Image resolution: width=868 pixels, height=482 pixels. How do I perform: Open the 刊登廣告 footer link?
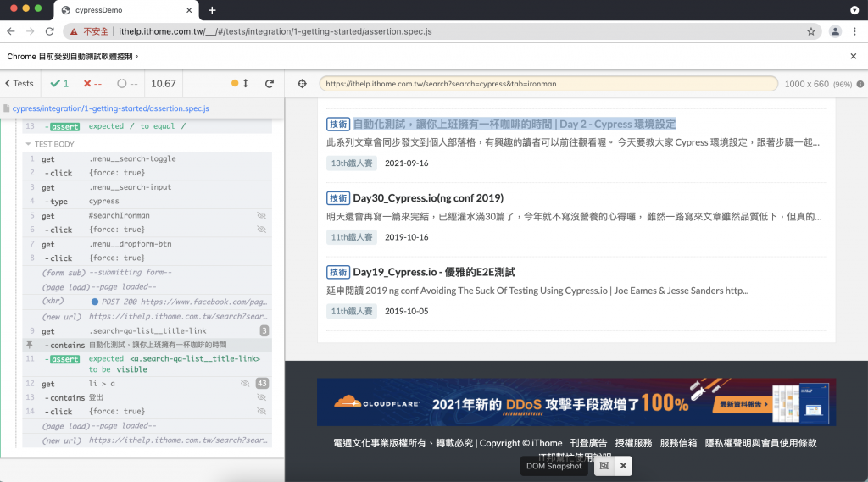tap(588, 443)
